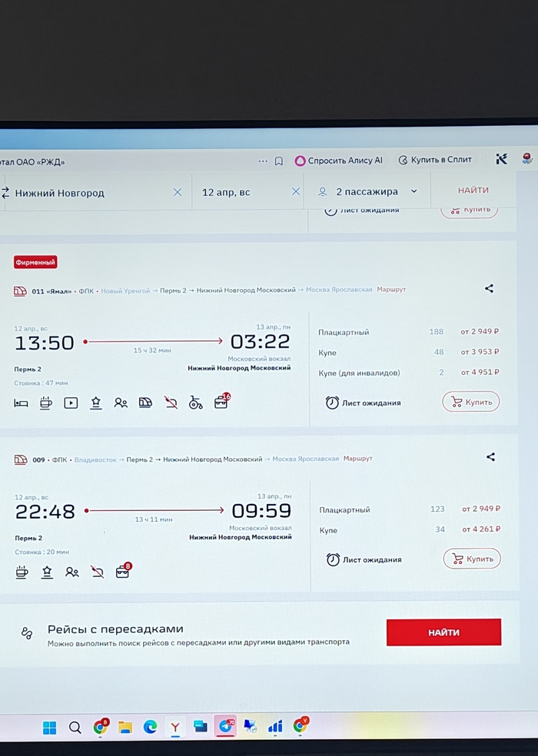The height and width of the screenshot is (756, 538).
Task: Click baggage icon with badge 8
Action: click(122, 572)
